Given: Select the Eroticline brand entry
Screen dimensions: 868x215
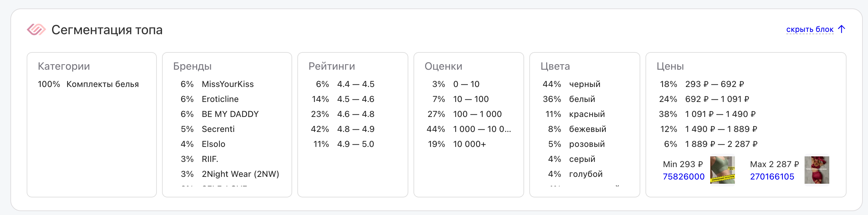Looking at the screenshot, I should (x=220, y=99).
